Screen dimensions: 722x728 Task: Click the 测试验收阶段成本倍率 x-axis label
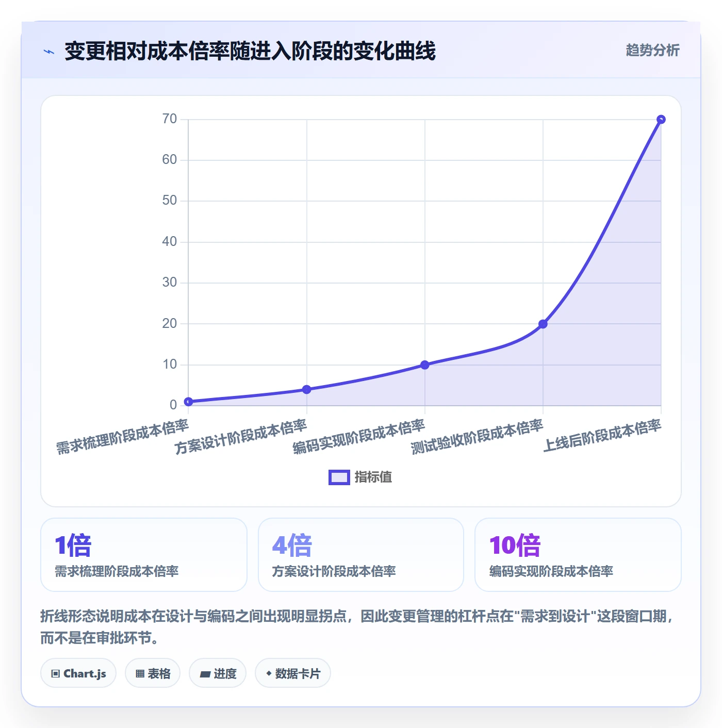477,437
